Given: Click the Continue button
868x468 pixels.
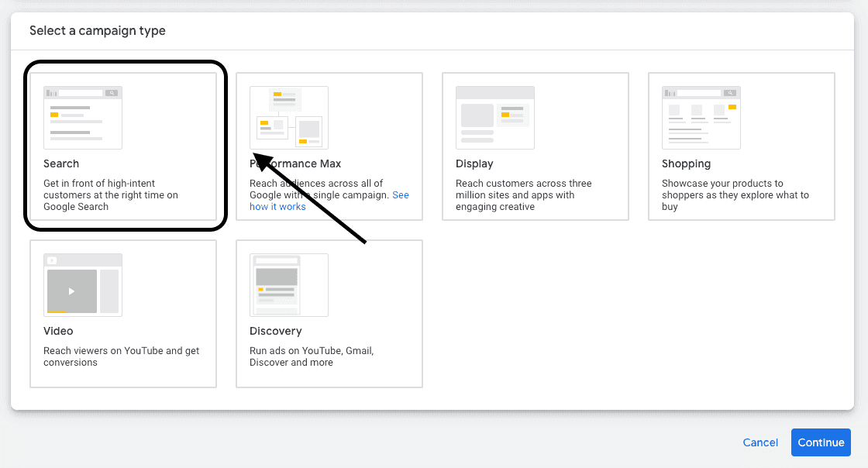Looking at the screenshot, I should (x=821, y=442).
